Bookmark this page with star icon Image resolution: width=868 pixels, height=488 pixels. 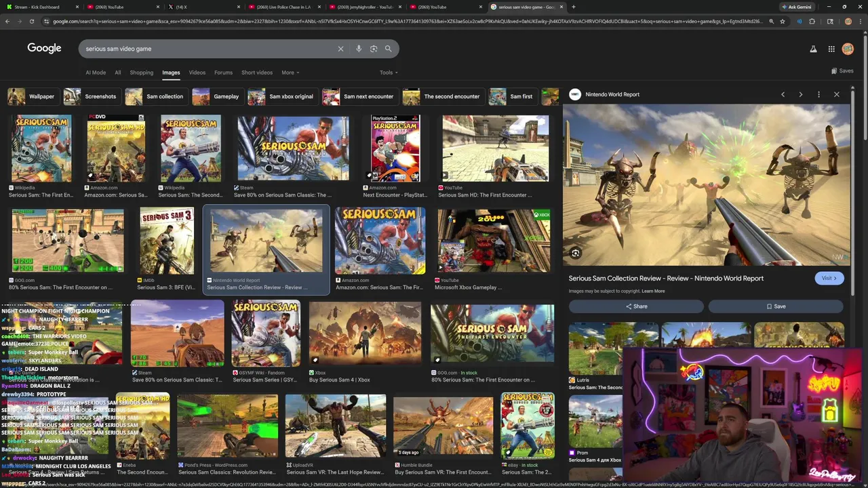pyautogui.click(x=783, y=21)
